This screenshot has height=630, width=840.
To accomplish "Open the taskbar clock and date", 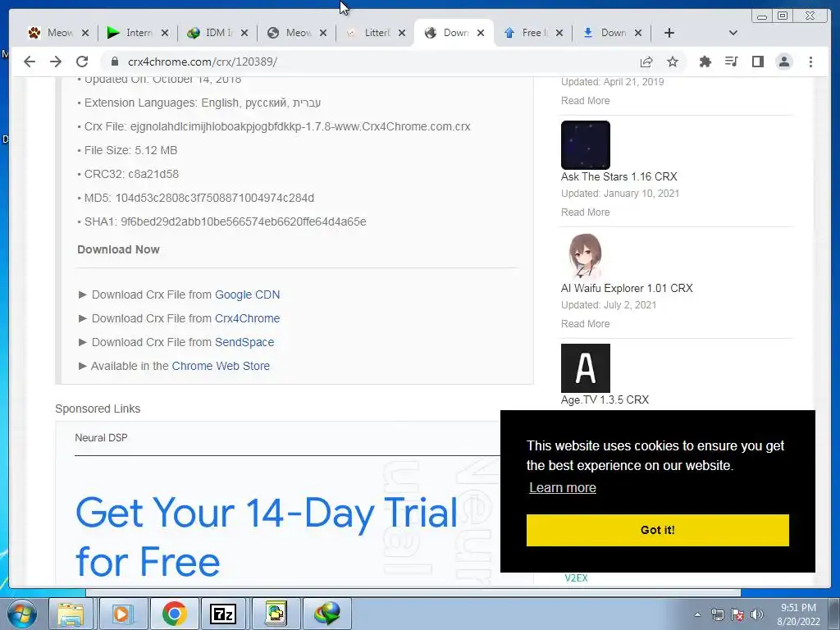I will coord(798,614).
